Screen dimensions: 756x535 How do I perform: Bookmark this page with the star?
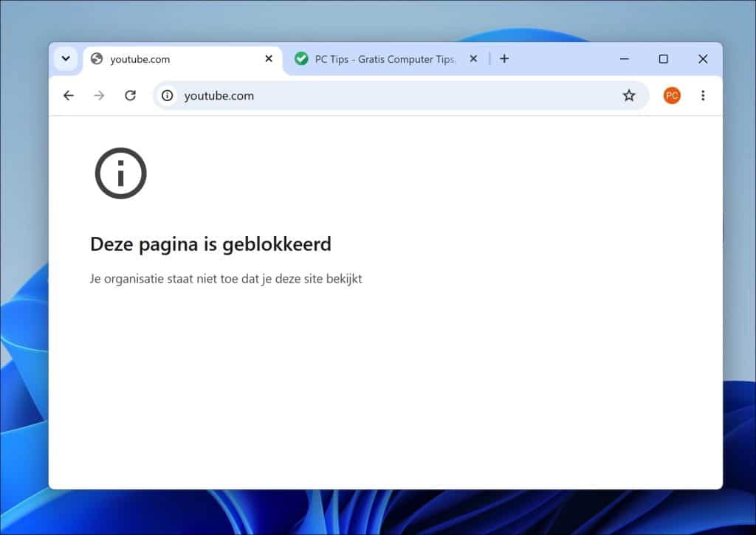tap(629, 95)
